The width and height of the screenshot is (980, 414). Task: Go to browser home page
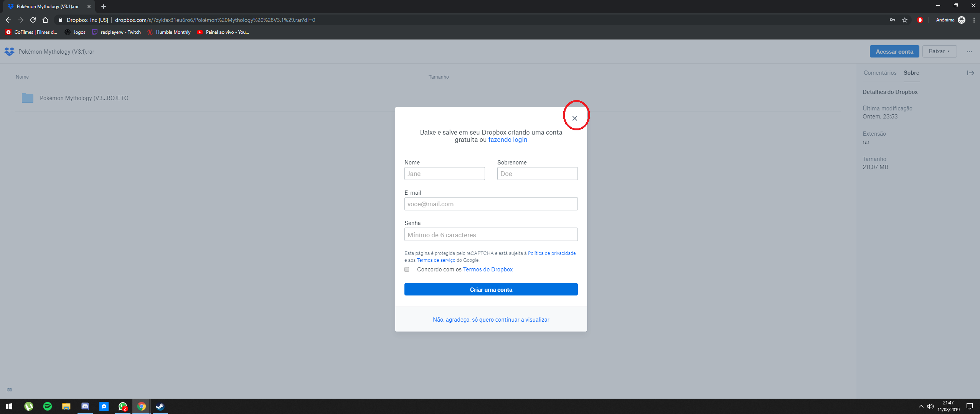(x=45, y=20)
